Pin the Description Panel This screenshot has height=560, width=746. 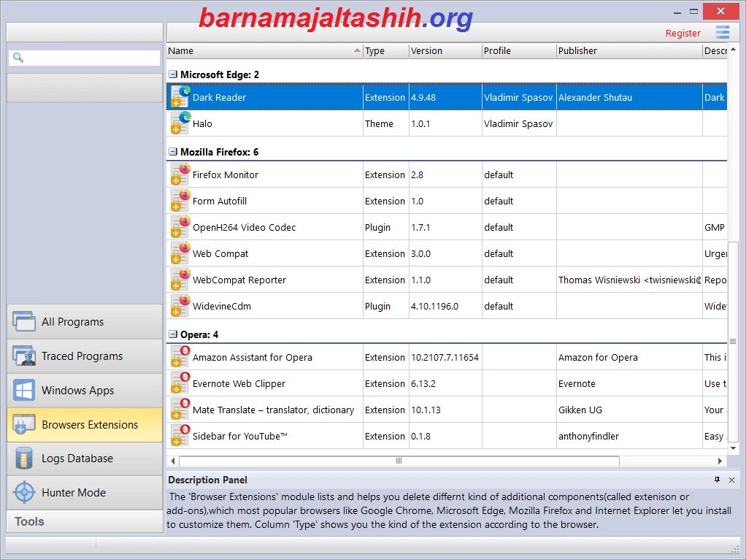point(717,480)
